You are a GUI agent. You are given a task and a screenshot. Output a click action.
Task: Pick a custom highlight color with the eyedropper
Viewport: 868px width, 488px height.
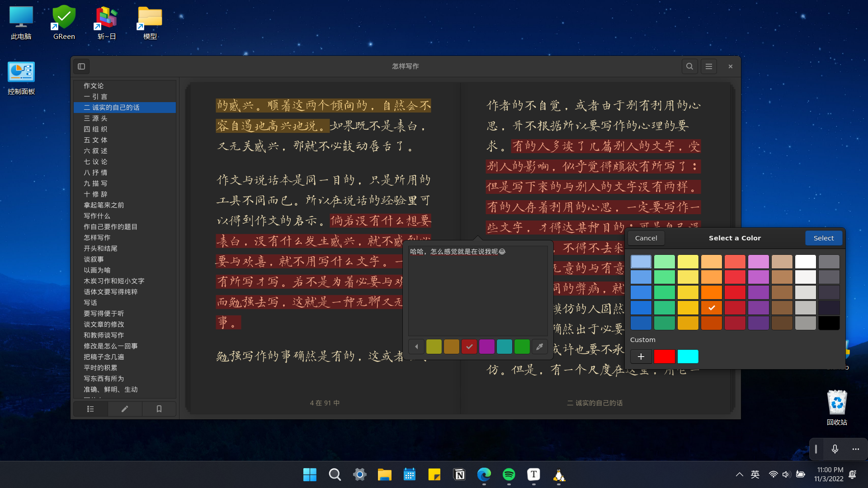[x=540, y=347]
